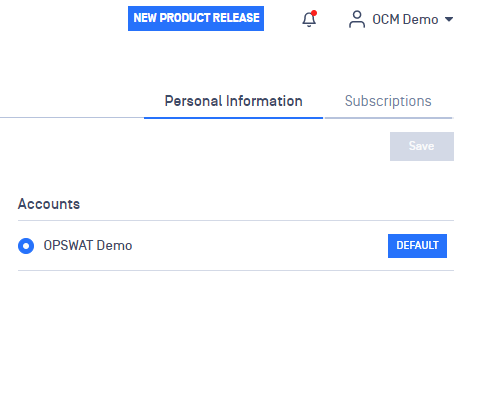The height and width of the screenshot is (420, 483).
Task: Click the divider line below OPSWAT Demo
Action: click(x=236, y=270)
